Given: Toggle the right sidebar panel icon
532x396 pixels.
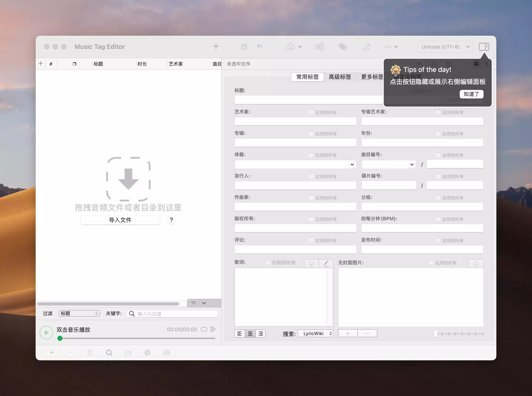Looking at the screenshot, I should (x=484, y=47).
